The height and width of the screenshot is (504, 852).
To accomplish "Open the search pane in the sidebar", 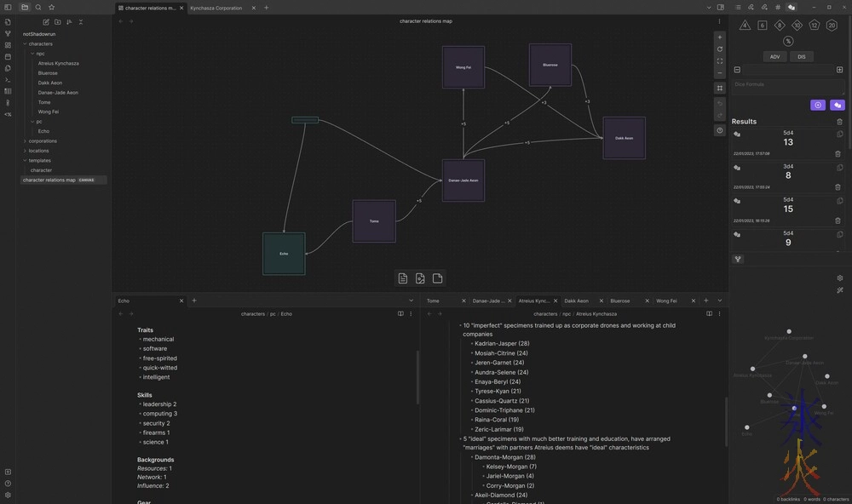I will pos(38,8).
